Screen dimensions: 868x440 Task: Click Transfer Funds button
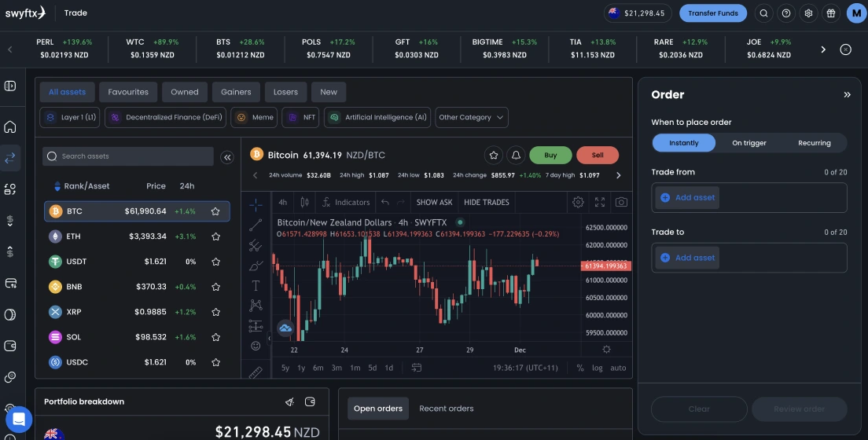(x=713, y=13)
